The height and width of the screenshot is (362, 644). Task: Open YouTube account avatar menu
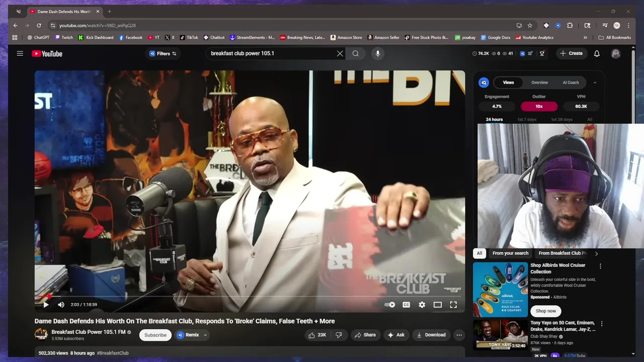click(616, 54)
